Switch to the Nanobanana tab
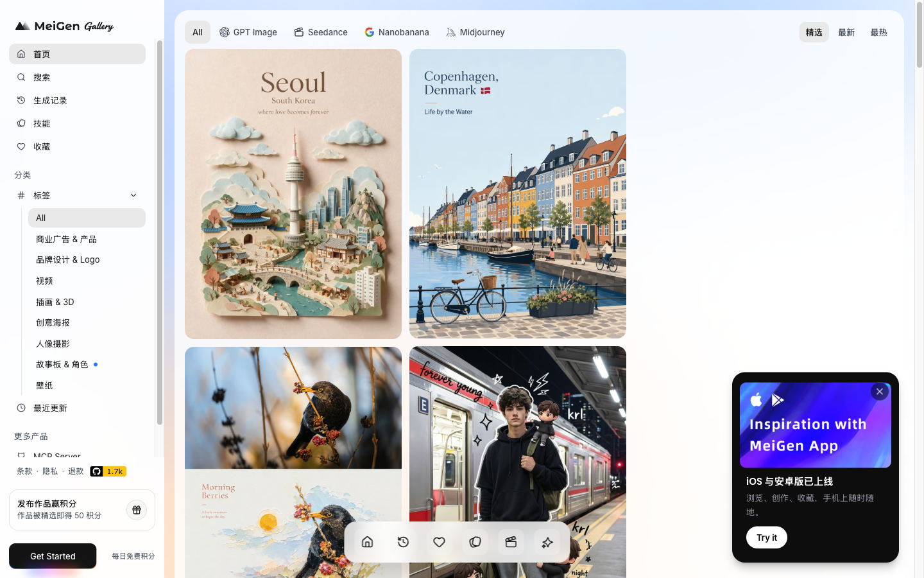 [x=397, y=32]
